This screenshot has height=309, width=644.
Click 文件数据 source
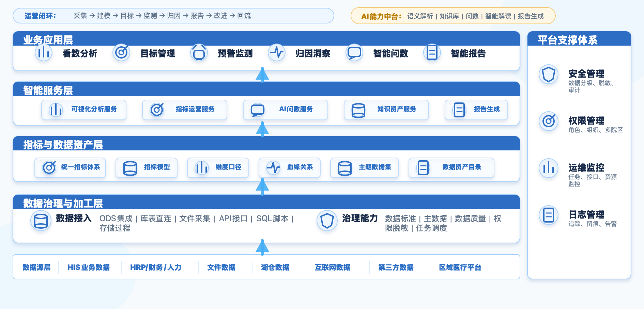click(x=221, y=267)
